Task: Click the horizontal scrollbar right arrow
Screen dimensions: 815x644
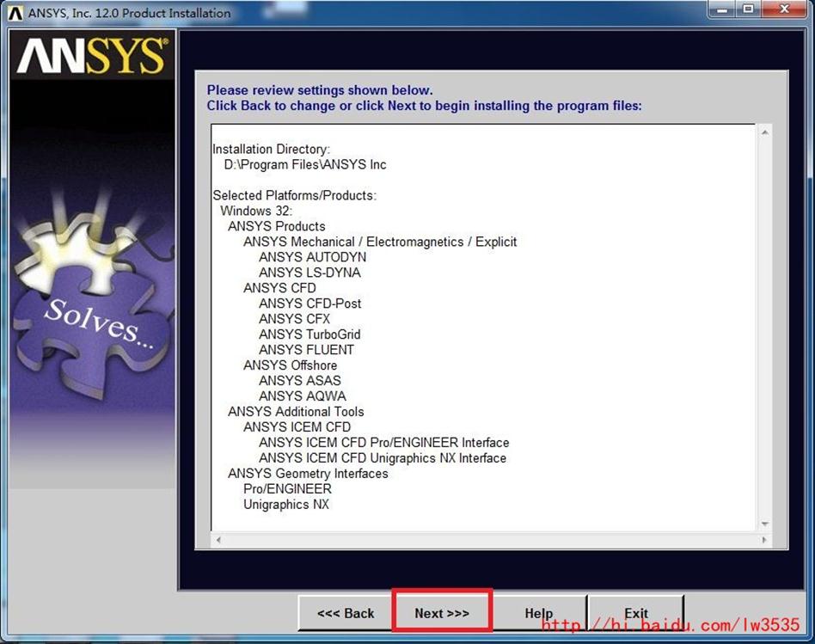Action: 764,539
